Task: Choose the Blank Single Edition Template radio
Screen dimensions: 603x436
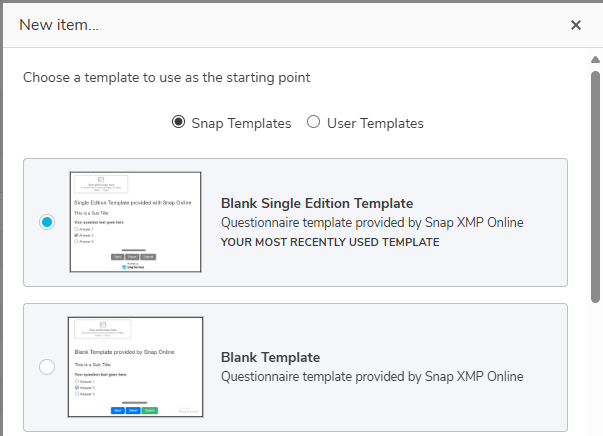Action: click(x=47, y=222)
